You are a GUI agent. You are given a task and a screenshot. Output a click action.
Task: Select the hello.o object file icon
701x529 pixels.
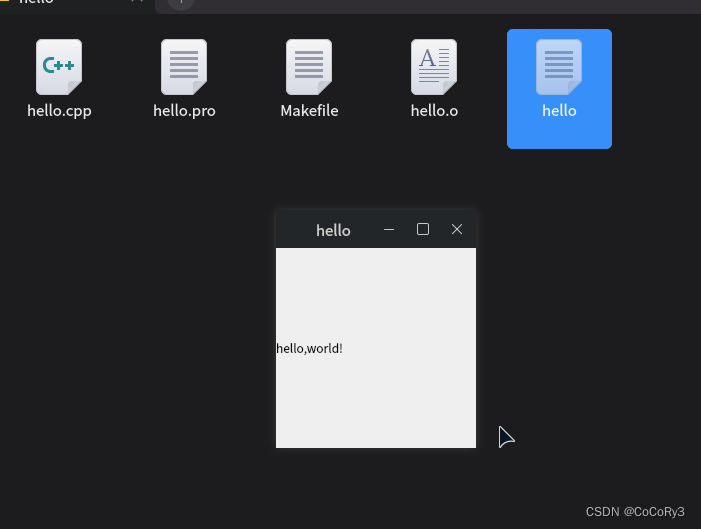tap(434, 67)
